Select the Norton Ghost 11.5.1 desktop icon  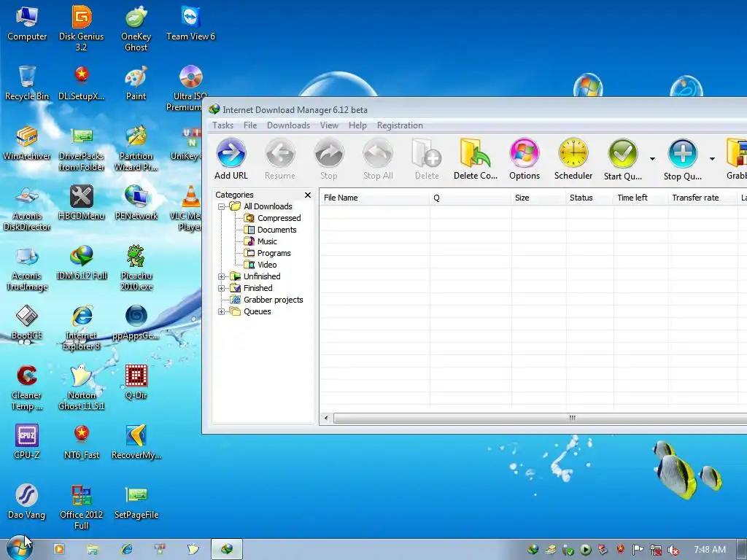82,387
